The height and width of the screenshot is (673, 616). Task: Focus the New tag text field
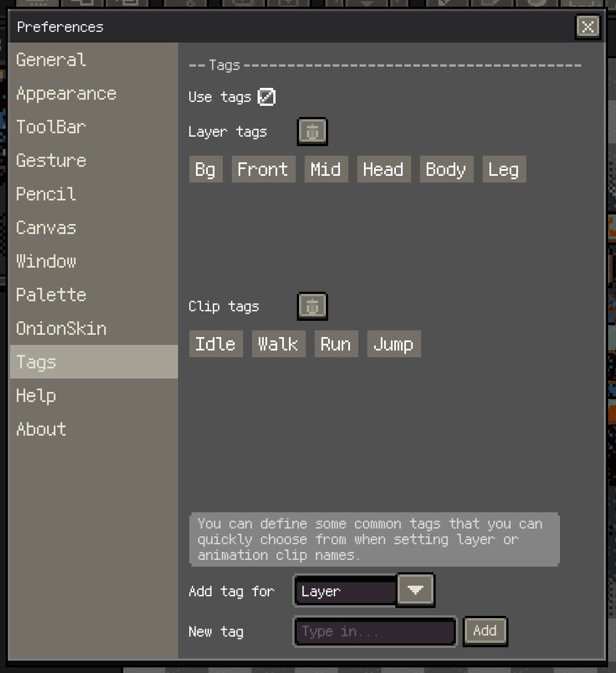[375, 632]
